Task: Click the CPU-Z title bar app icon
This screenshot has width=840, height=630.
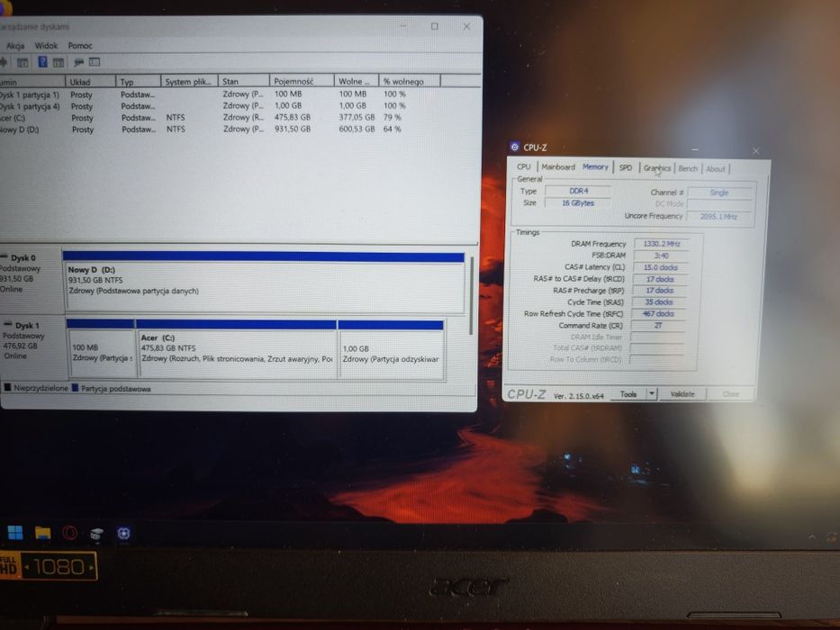Action: 515,147
